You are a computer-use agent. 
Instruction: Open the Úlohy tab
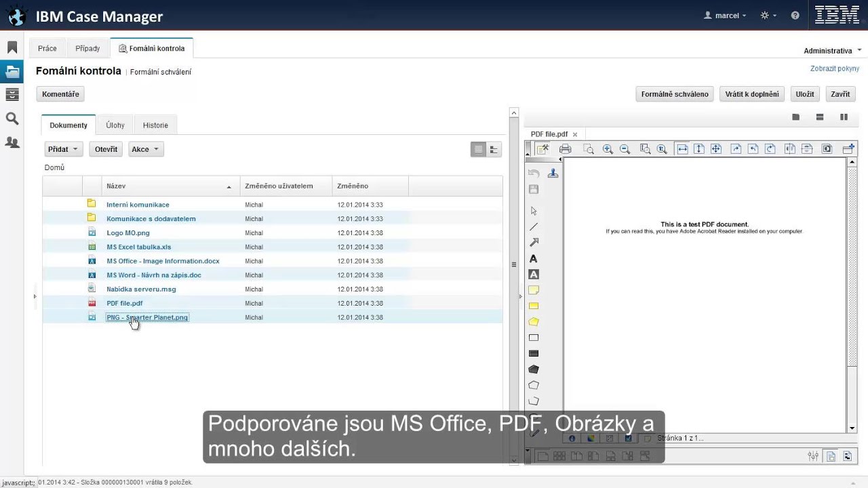point(115,125)
